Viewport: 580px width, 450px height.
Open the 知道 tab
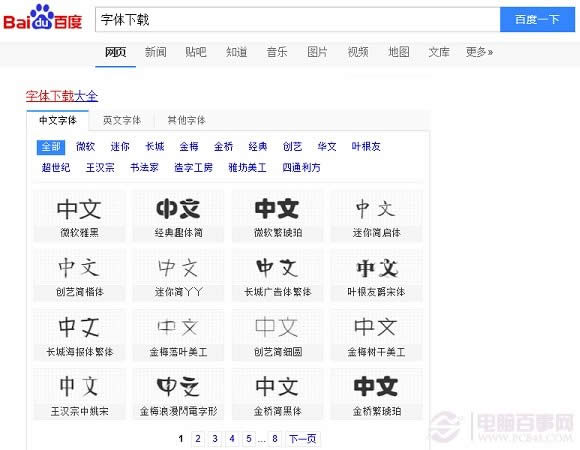236,52
